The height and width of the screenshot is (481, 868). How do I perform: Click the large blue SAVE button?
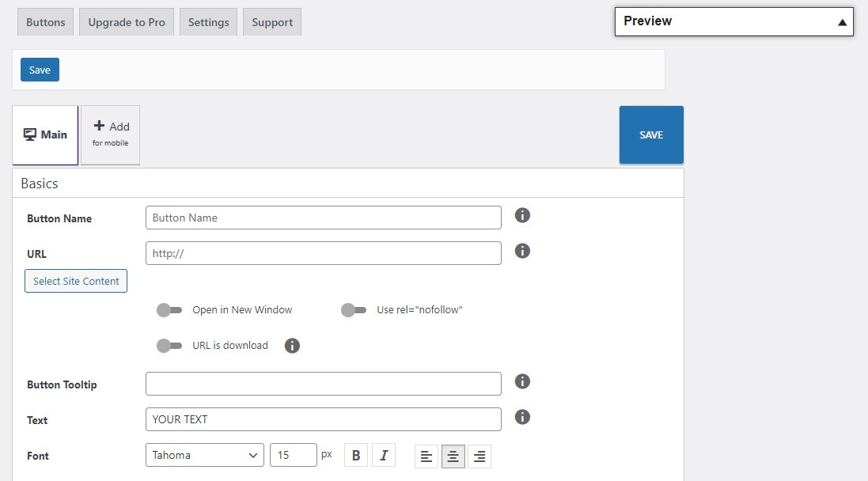pyautogui.click(x=651, y=135)
